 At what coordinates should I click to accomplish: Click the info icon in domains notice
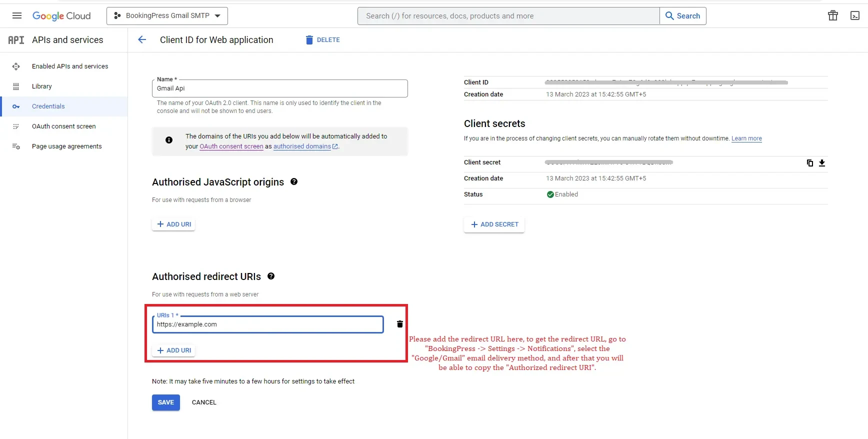click(169, 140)
